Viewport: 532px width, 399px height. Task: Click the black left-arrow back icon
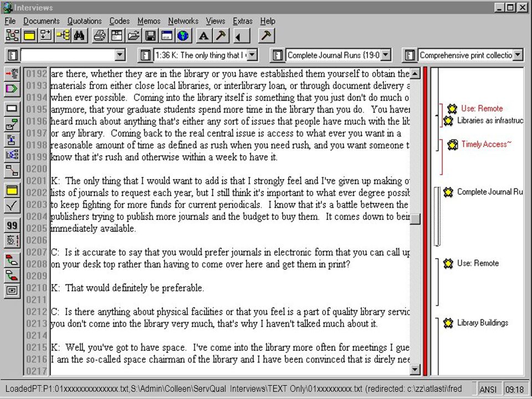click(242, 35)
